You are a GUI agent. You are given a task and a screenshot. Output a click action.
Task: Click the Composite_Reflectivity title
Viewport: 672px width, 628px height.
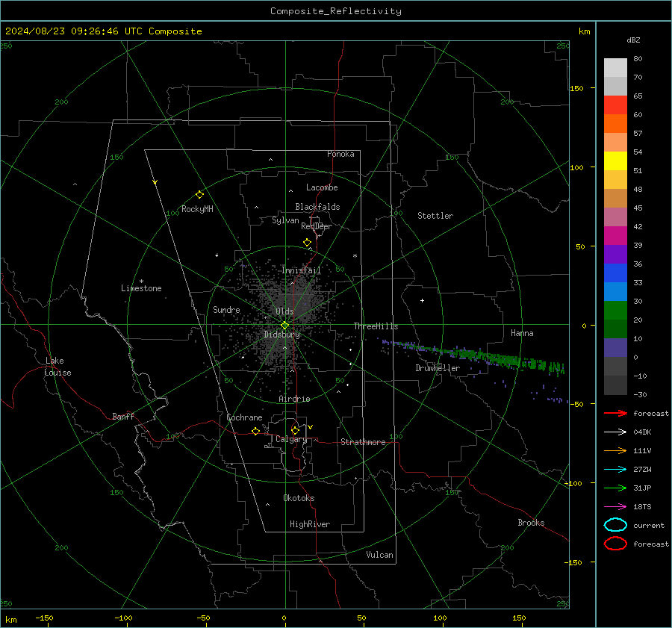coord(335,11)
